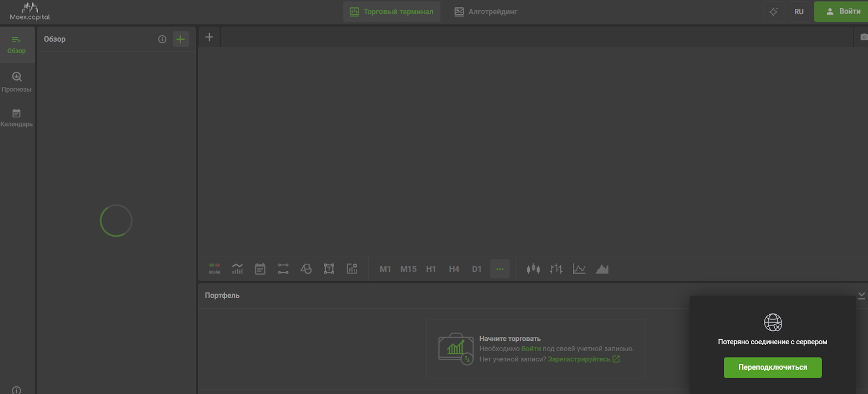Click the Начните торговать heading
Screen dimensions: 868x394
click(510, 339)
